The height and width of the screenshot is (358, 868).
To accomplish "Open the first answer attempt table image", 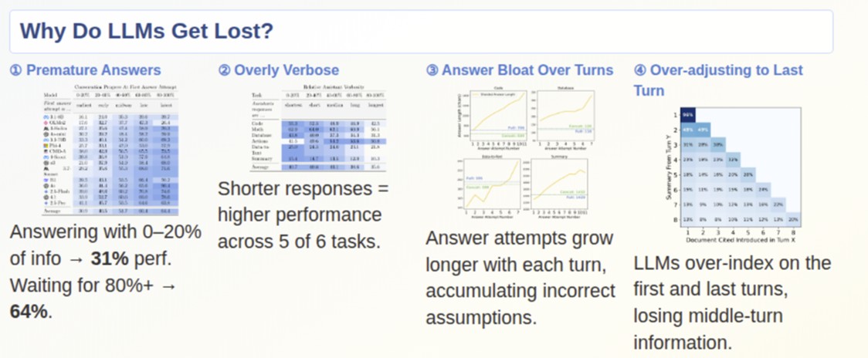I will (110, 150).
